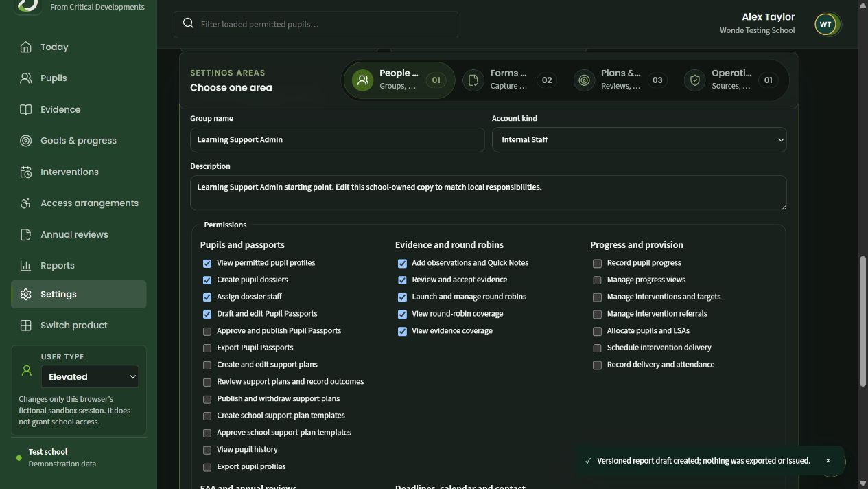Check Schedule intervention delivery
Screen dimensions: 868x489
coord(597,348)
